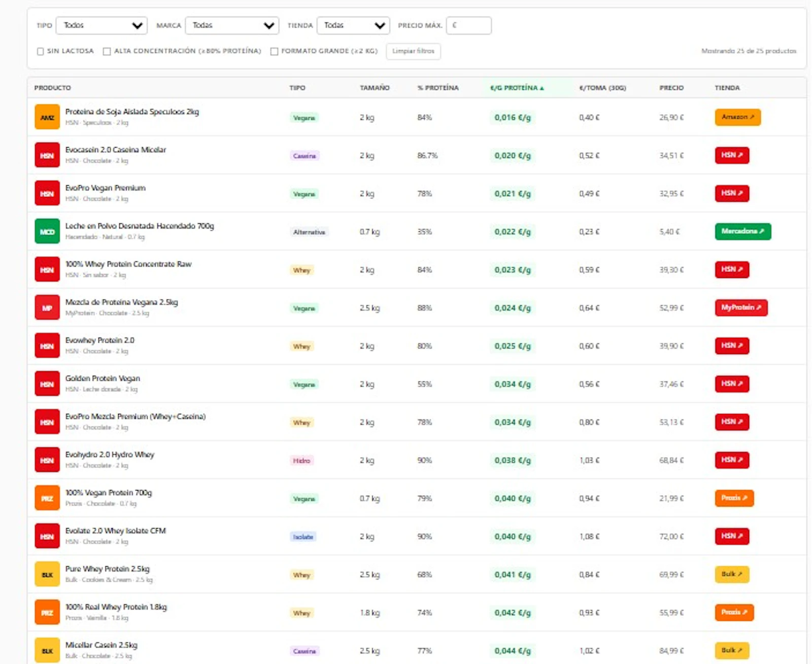Open HSN link for Evocasein 2.0
812x664 pixels.
732,155
